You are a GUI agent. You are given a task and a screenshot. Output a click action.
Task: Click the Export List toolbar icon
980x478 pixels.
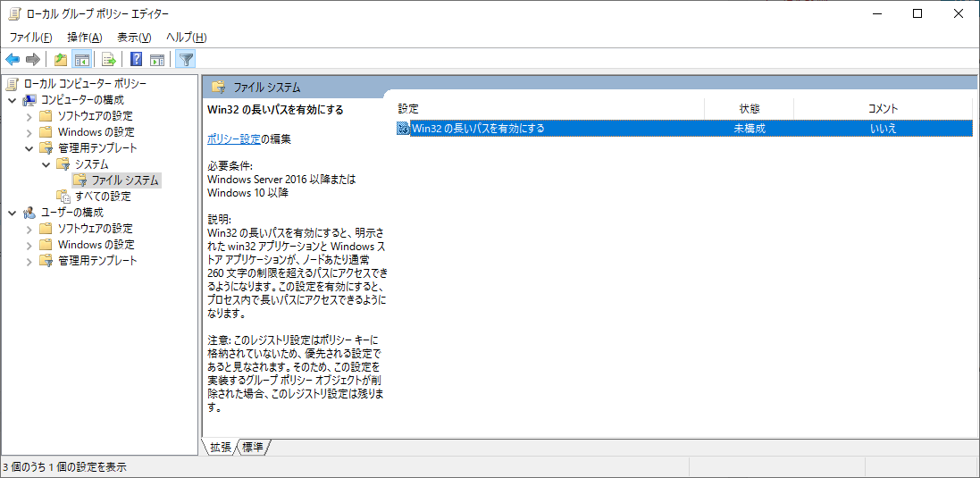point(109,60)
